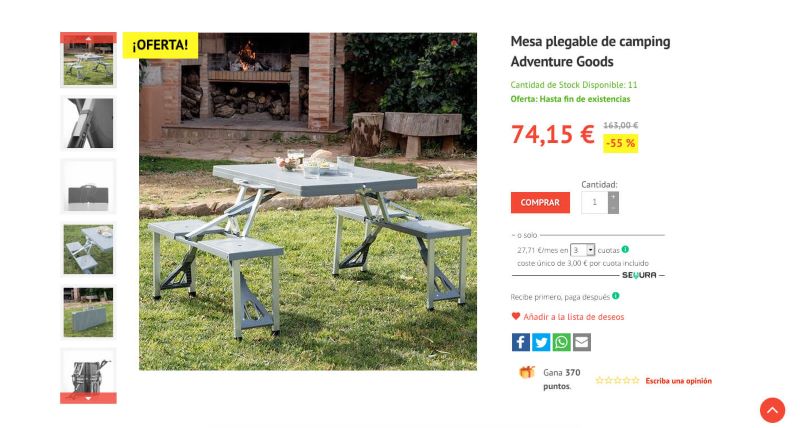Share product via WhatsApp icon
Screen dimensions: 800x428
pyautogui.click(x=561, y=342)
